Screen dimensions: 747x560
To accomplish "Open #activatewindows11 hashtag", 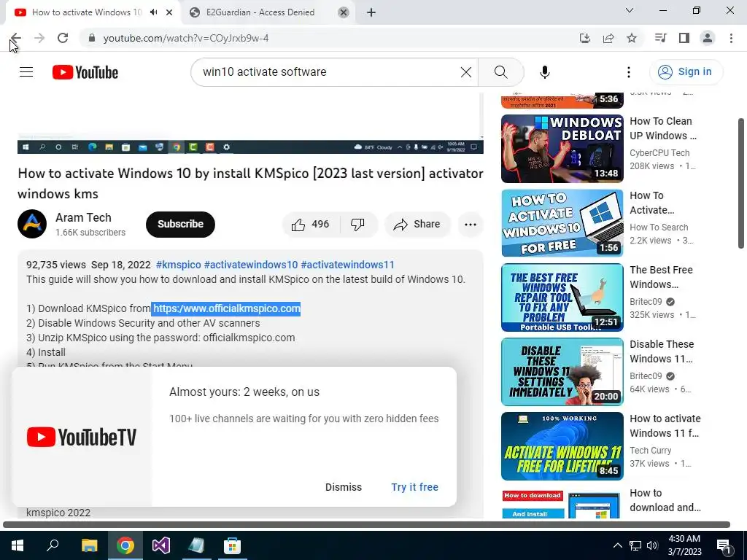I will click(x=347, y=265).
